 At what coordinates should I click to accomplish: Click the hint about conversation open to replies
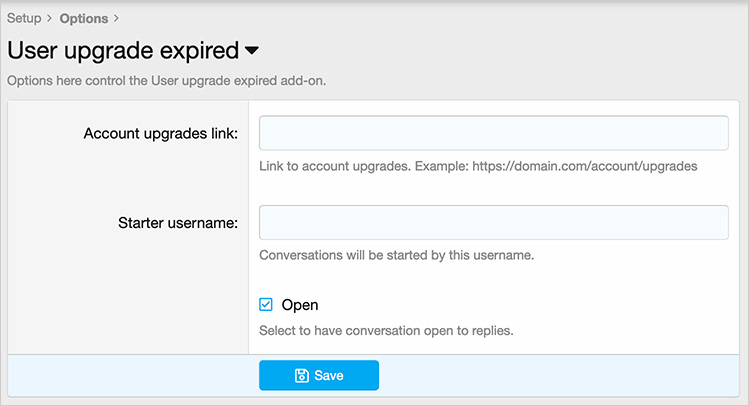386,330
